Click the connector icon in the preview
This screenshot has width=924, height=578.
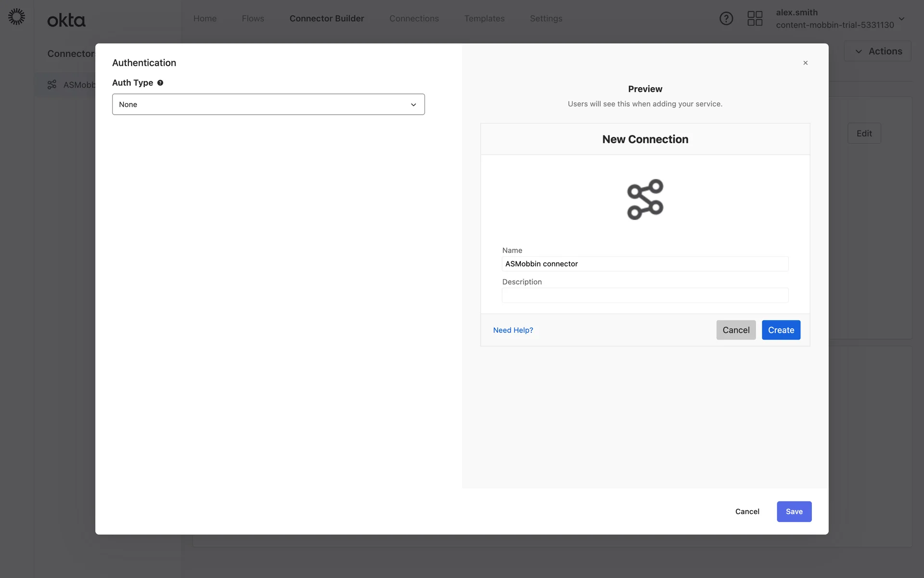645,199
